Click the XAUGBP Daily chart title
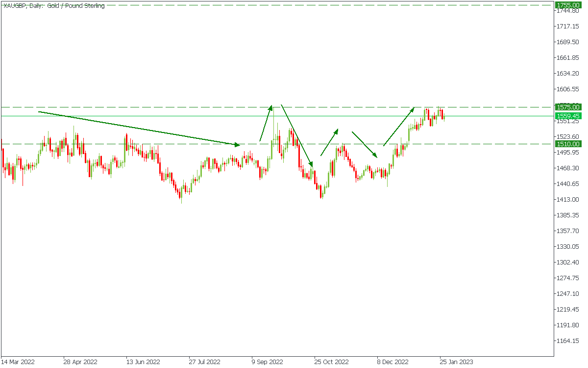Screen dimensions: 588x368 (x=54, y=6)
